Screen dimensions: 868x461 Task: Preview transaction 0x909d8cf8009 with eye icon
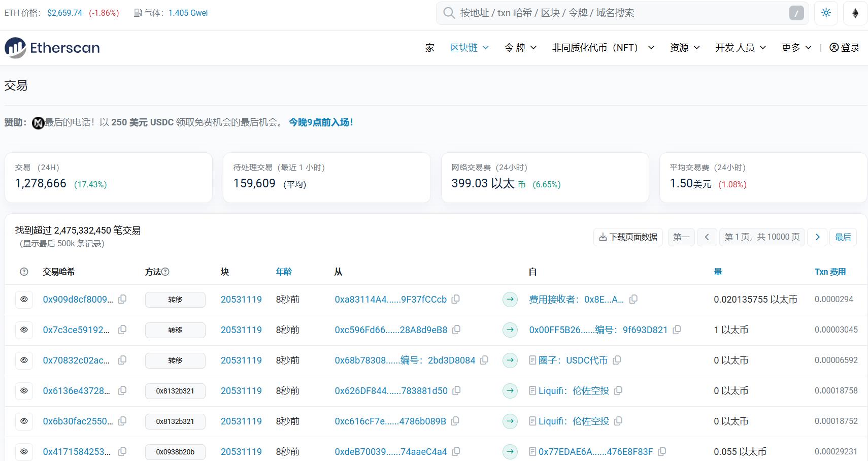click(24, 300)
